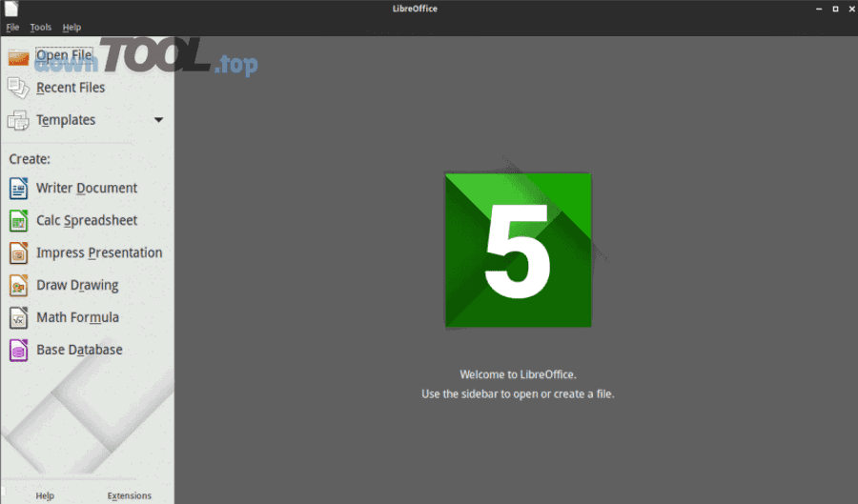Click the Math Formula icon

(18, 317)
